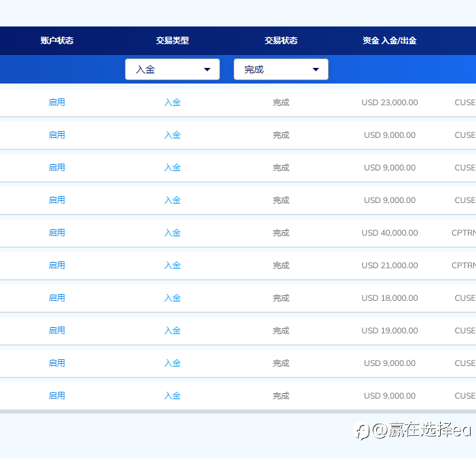
Task: Click the 资金 入金/出金 column header
Action: 390,40
